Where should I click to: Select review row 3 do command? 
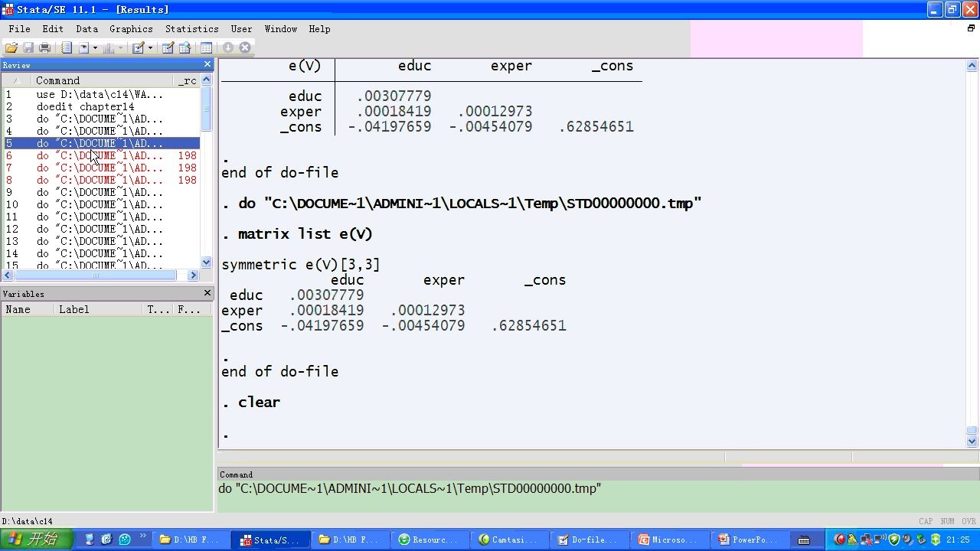pyautogui.click(x=100, y=119)
